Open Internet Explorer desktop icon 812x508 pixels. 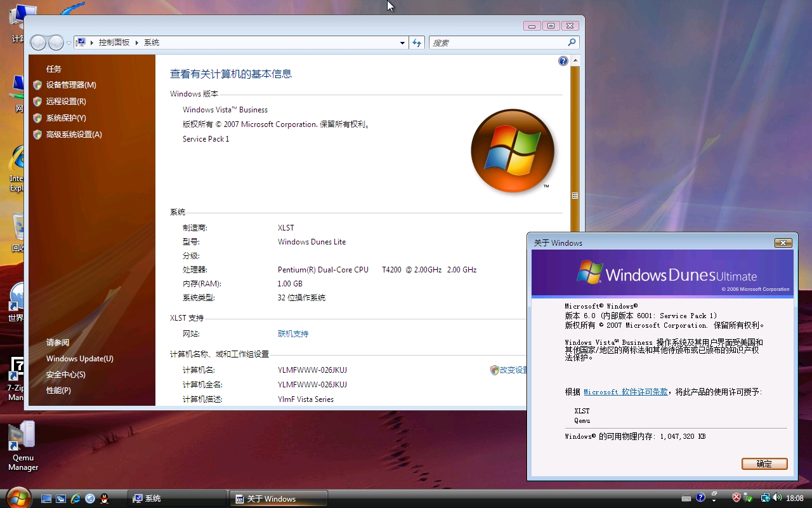(16, 169)
